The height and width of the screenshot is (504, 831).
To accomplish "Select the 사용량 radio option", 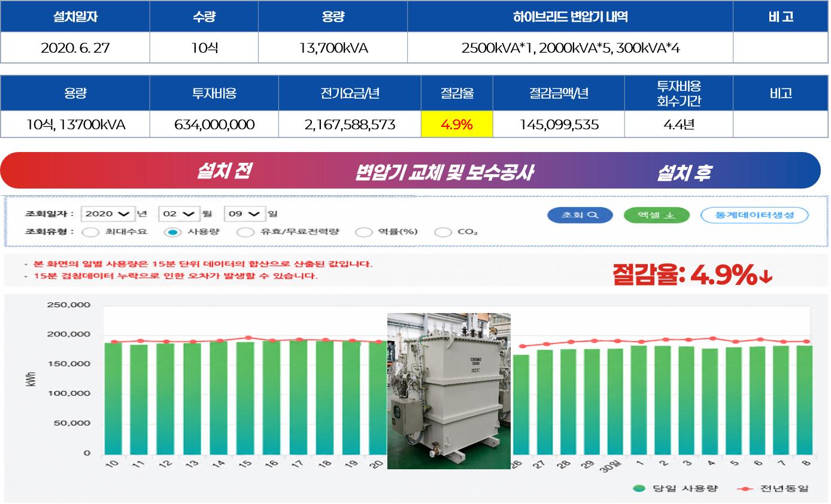I will pos(172,232).
